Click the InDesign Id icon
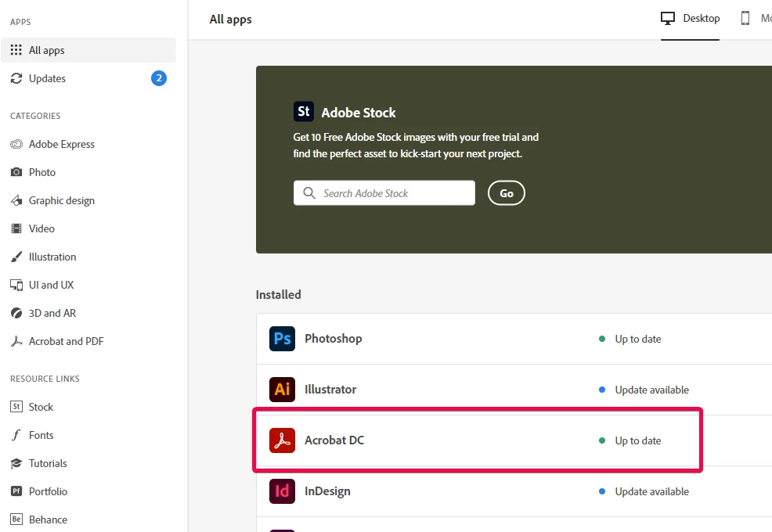772x532 pixels. [x=282, y=491]
